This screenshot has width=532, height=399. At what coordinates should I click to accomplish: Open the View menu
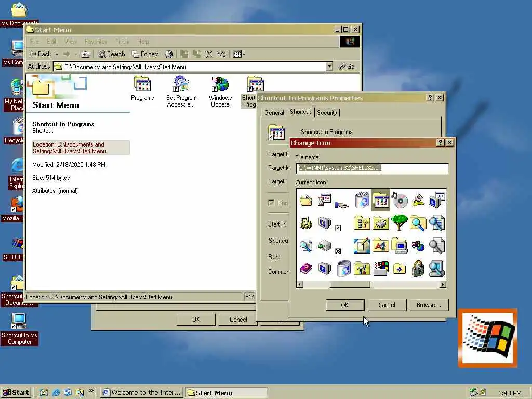coord(71,42)
